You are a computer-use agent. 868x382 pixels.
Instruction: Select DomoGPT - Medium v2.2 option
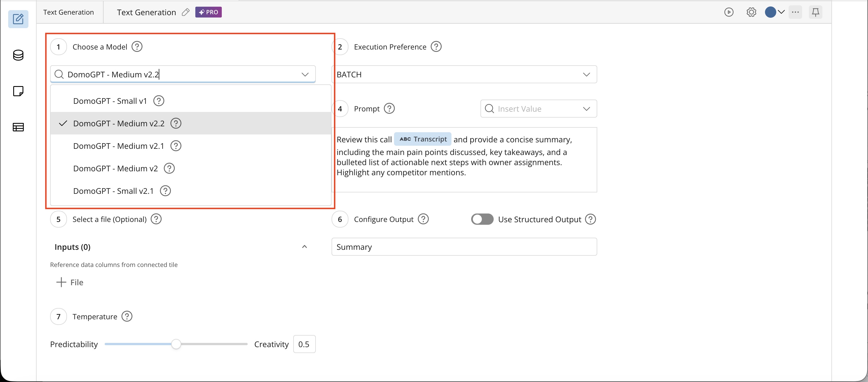click(x=191, y=123)
